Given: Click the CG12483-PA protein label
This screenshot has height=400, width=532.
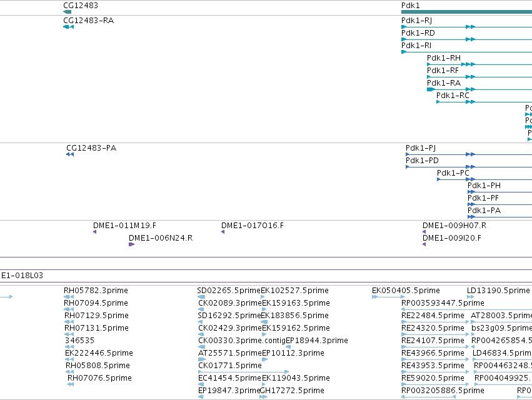Looking at the screenshot, I should click(x=91, y=148).
